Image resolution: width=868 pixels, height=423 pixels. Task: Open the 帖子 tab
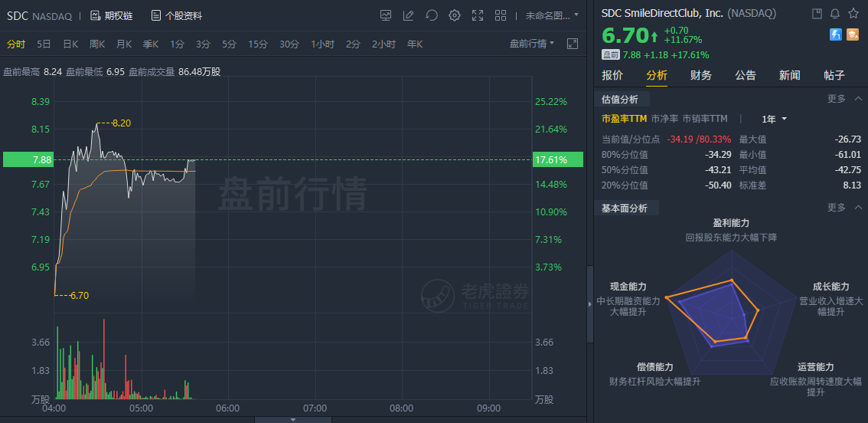tap(834, 75)
